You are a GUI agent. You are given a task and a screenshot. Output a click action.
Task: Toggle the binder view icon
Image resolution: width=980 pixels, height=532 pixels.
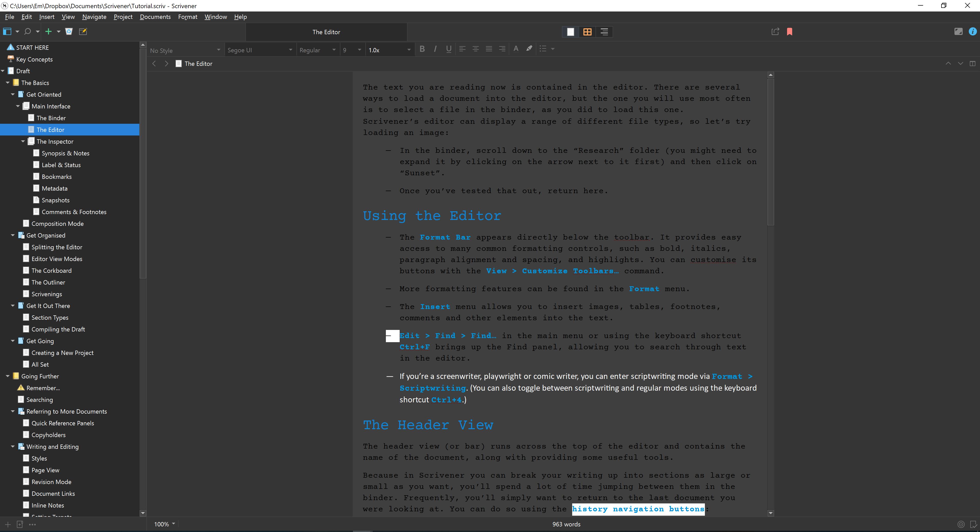tap(7, 32)
